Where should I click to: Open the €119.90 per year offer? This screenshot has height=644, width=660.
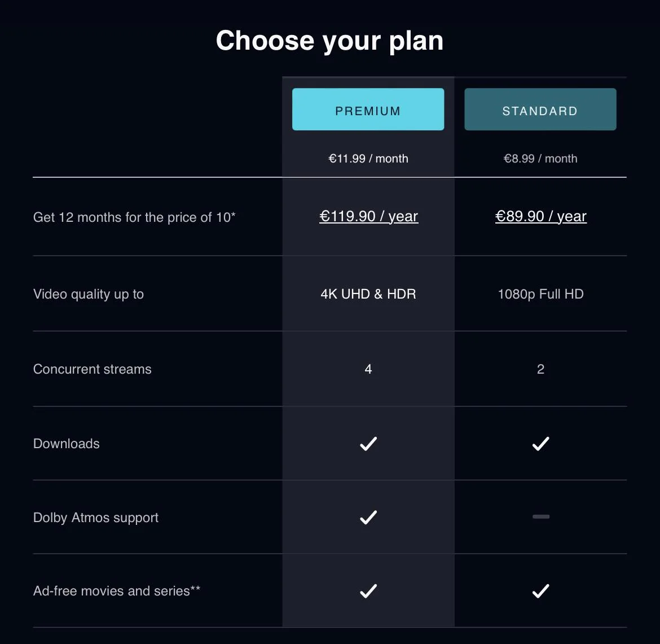point(368,216)
